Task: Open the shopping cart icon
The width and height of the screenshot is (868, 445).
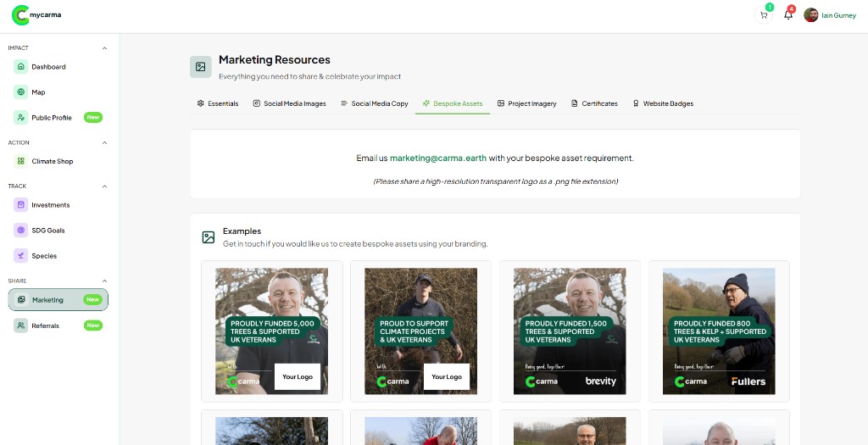Action: [x=764, y=15]
